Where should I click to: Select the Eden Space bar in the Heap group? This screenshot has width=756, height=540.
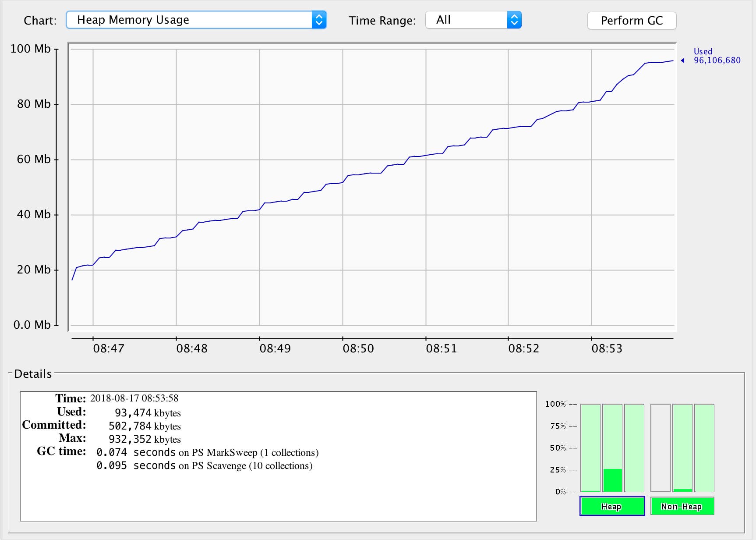click(590, 447)
